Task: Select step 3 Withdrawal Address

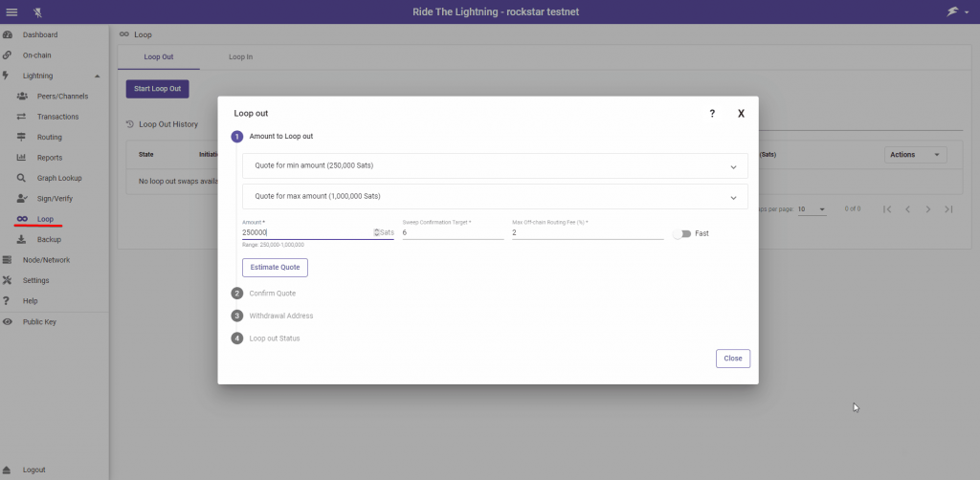Action: 273,316
